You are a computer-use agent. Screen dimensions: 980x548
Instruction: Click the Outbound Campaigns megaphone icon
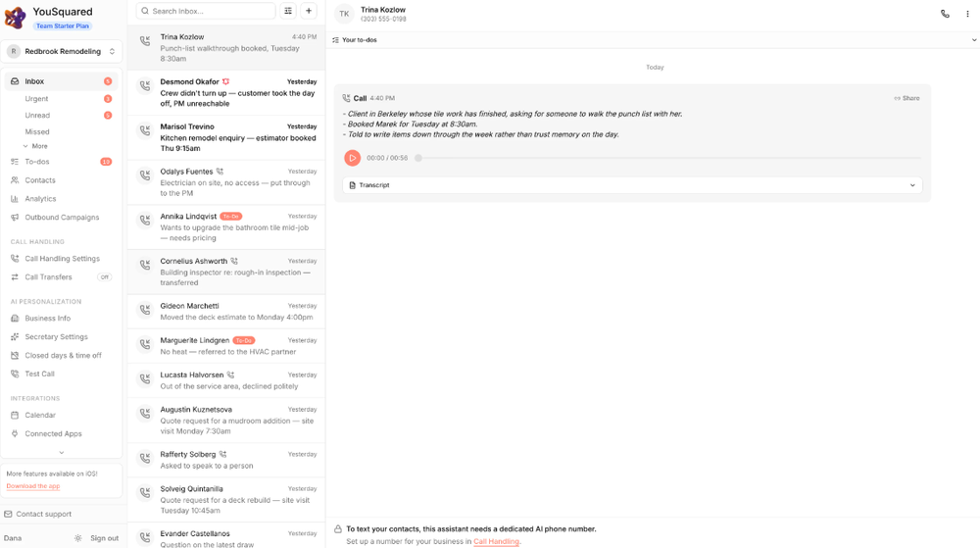(15, 218)
